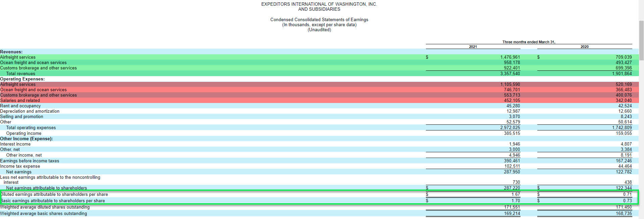The width and height of the screenshot is (644, 219).
Task: Select total operating expenses value 2,972,025
Action: [x=510, y=128]
